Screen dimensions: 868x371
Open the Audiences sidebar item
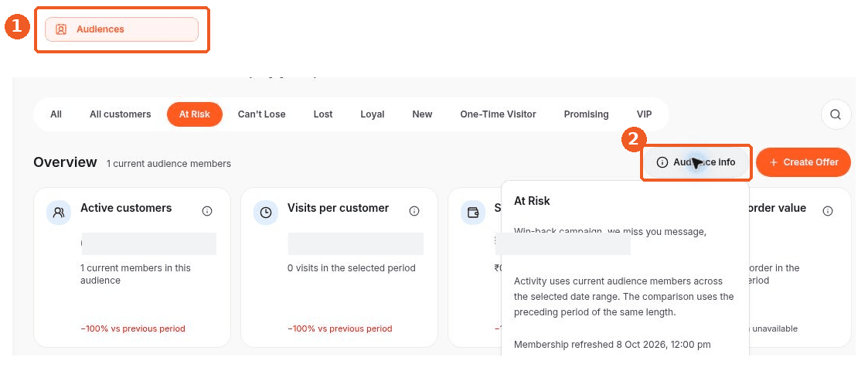click(x=121, y=29)
